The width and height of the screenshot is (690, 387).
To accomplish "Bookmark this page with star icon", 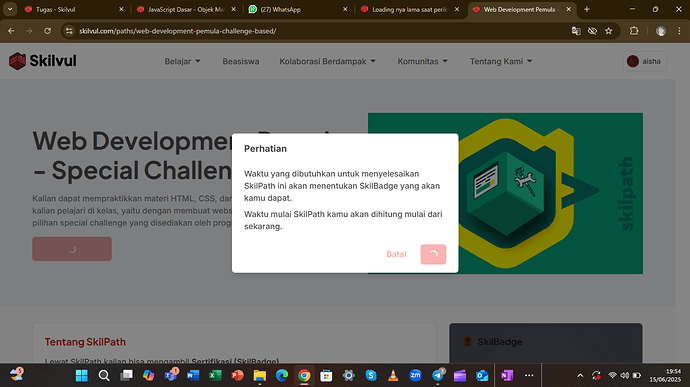I will (609, 31).
